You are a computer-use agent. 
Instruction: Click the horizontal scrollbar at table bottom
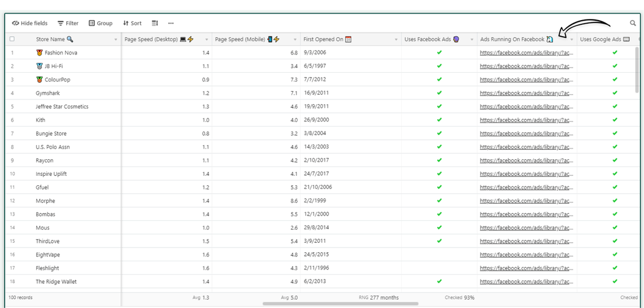pyautogui.click(x=341, y=303)
